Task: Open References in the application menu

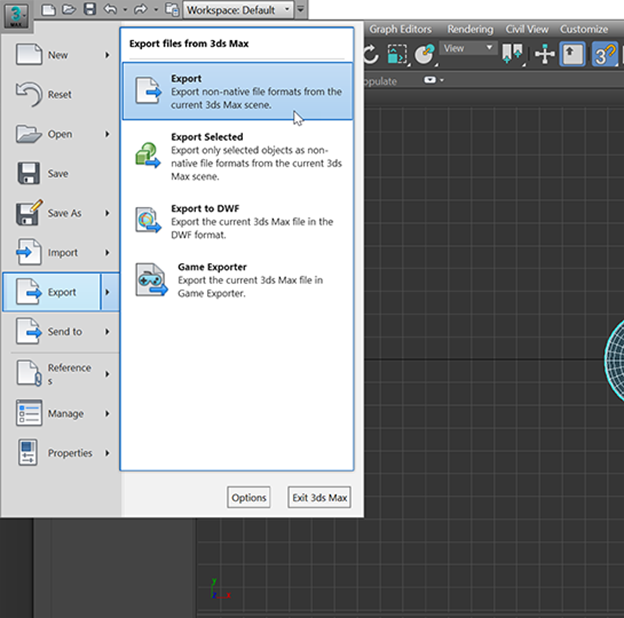Action: point(61,374)
